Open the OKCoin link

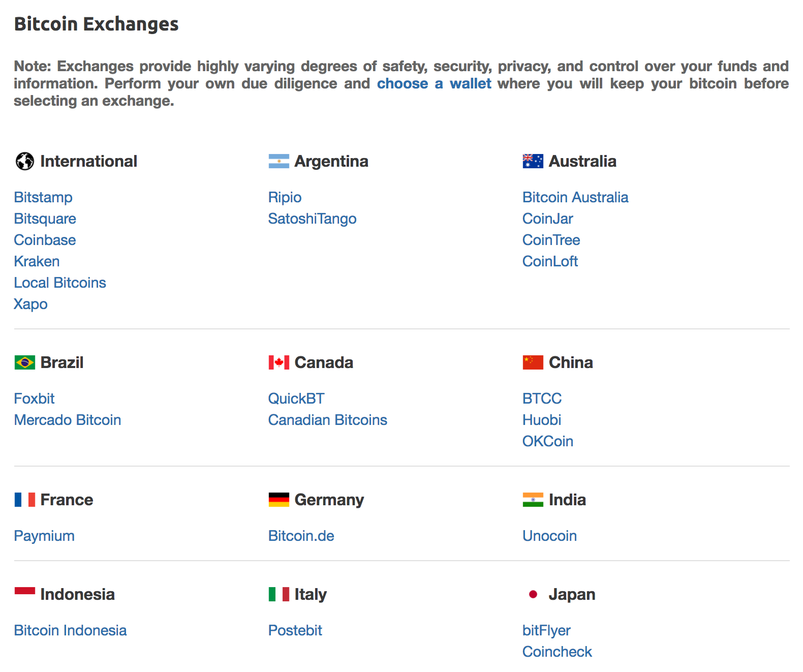[548, 441]
